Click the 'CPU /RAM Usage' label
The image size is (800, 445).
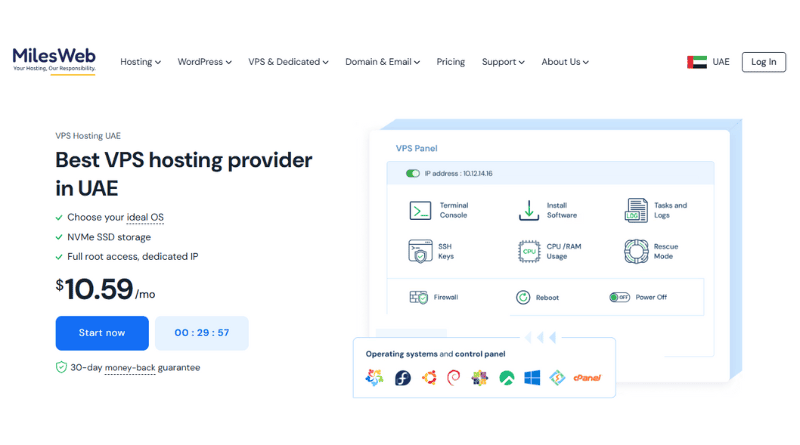pos(564,251)
